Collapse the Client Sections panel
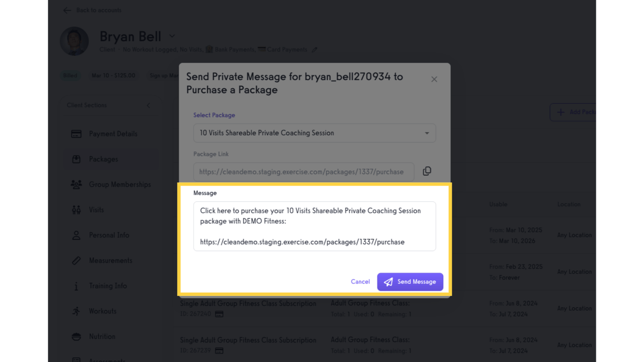The height and width of the screenshot is (362, 644). [148, 105]
